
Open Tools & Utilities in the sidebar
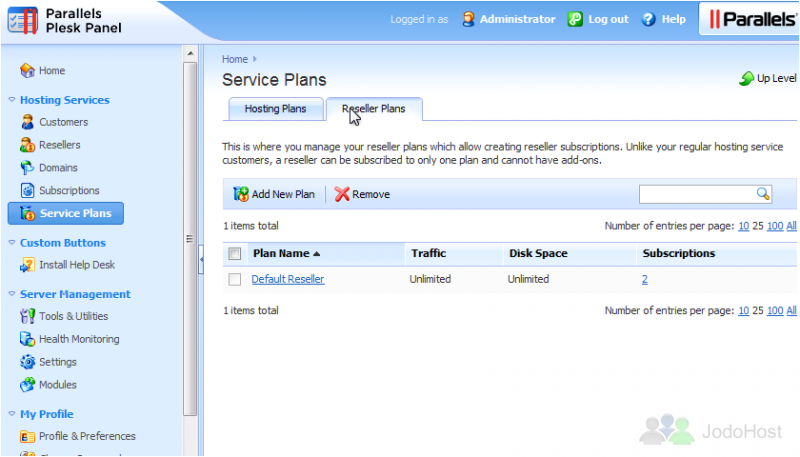pos(73,316)
